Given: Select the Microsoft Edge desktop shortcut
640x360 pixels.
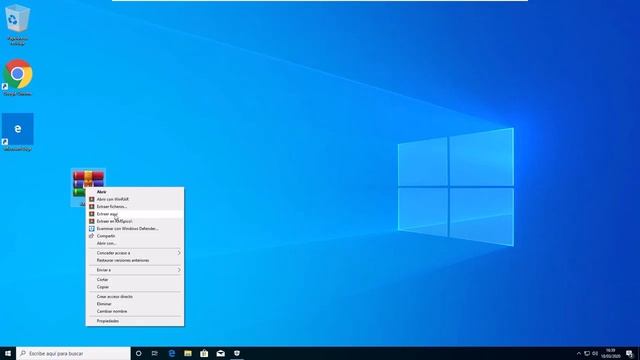Looking at the screenshot, I should point(18,132).
